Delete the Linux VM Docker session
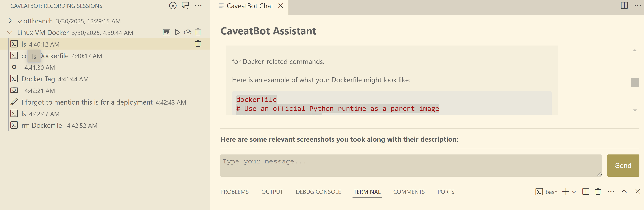644x210 pixels. [198, 32]
